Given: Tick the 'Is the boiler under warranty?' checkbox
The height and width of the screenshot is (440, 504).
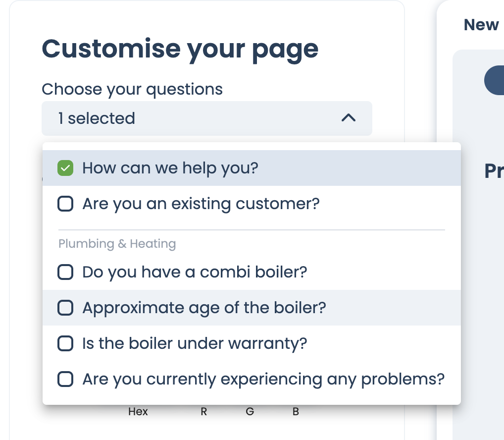Looking at the screenshot, I should click(65, 343).
